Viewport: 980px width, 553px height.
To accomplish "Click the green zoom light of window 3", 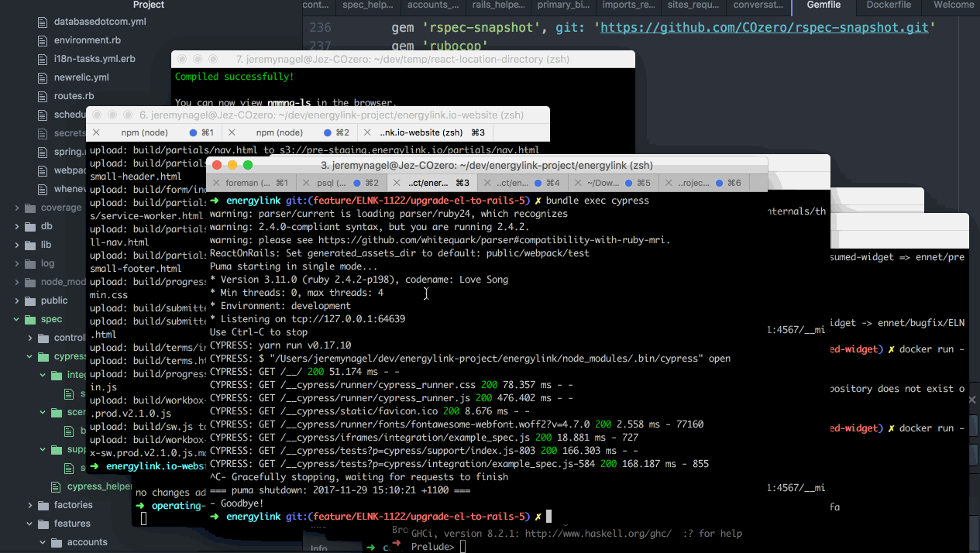I will pos(248,165).
